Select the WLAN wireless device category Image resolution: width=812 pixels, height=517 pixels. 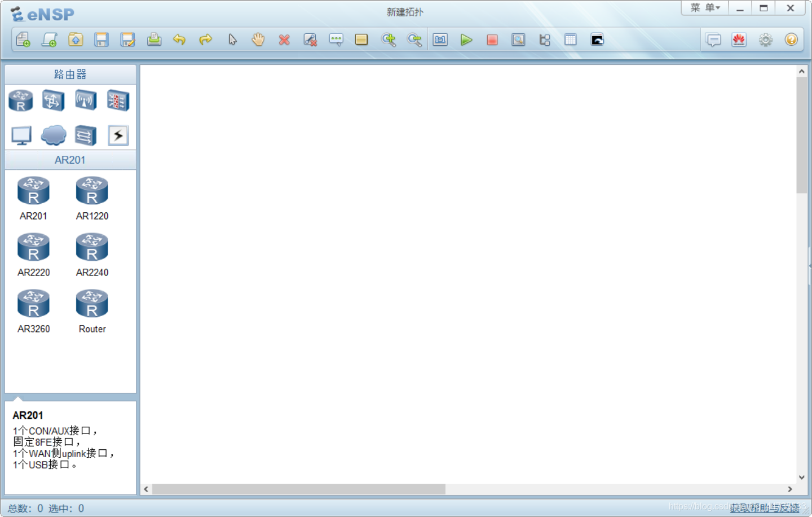click(x=86, y=101)
